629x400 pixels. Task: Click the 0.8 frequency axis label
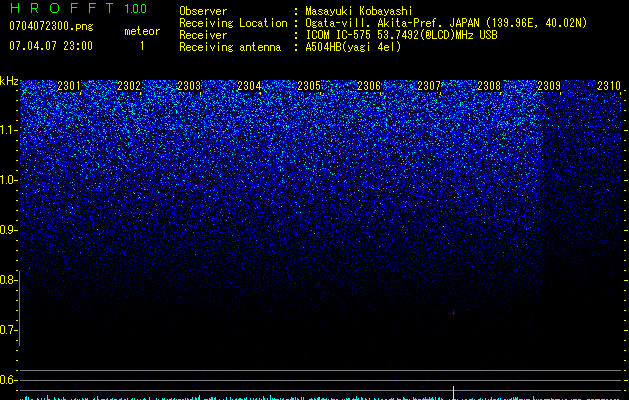(8, 280)
